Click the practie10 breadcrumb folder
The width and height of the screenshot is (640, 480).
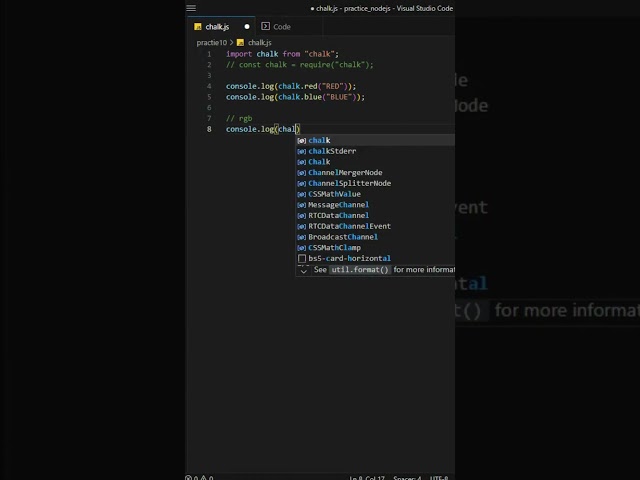point(211,42)
